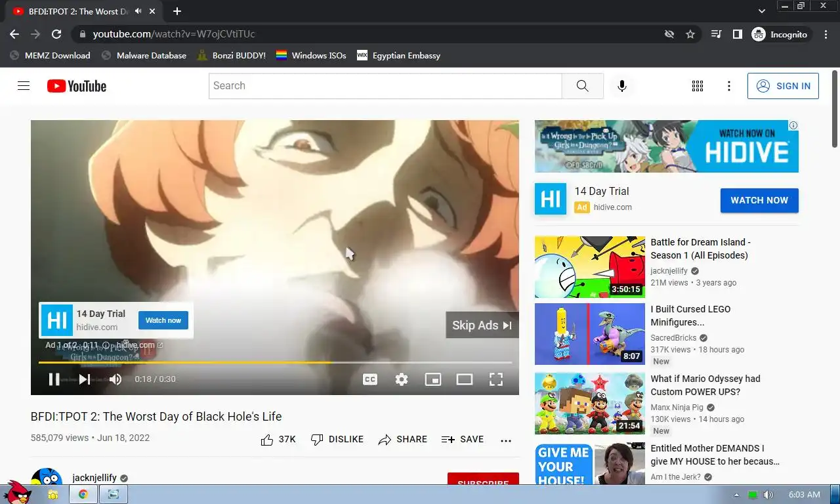Viewport: 840px width, 504px height.
Task: Click the Chrome taskbar icon
Action: point(83,494)
